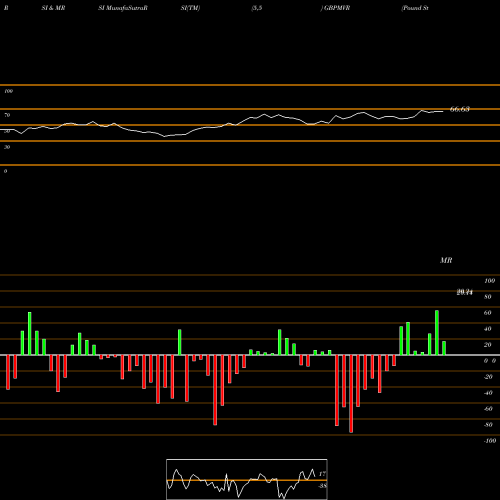This screenshot has height=500, width=500.
Task: Click the RSI value label 66.63
Action: point(460,109)
